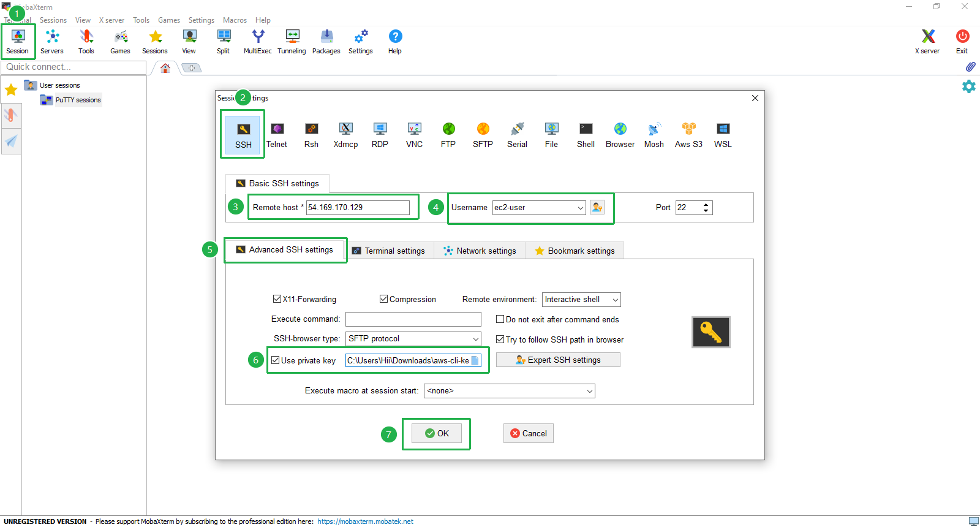Click OK to save the session

pyautogui.click(x=437, y=433)
